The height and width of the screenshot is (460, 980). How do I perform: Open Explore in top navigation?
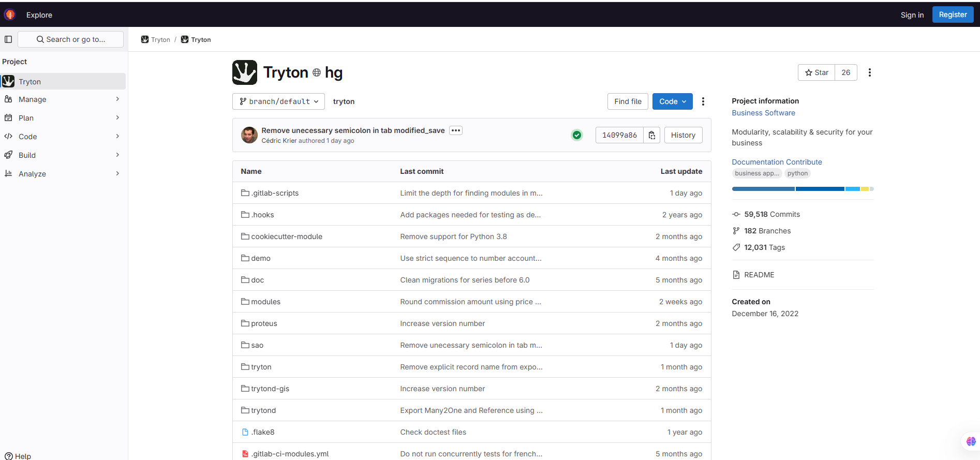click(39, 15)
